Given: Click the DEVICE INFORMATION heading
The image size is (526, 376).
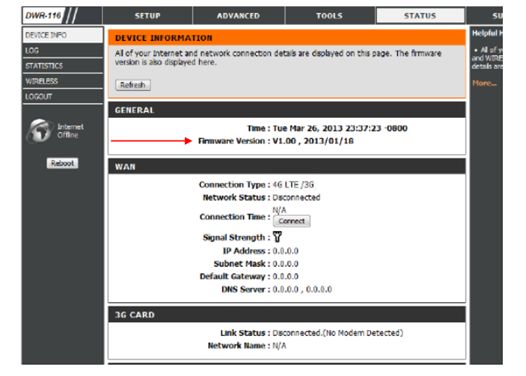Looking at the screenshot, I should [164, 38].
